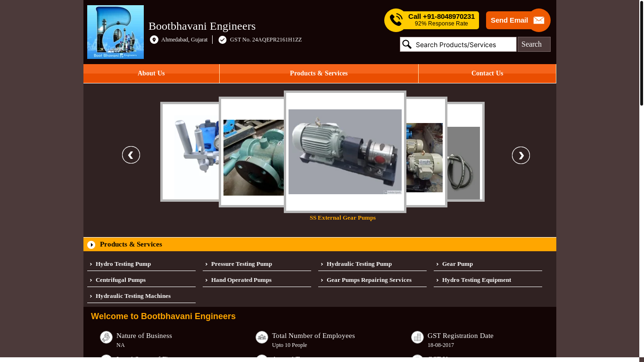
Task: Open the Hydraulic Testing Pump link
Action: pos(359,264)
